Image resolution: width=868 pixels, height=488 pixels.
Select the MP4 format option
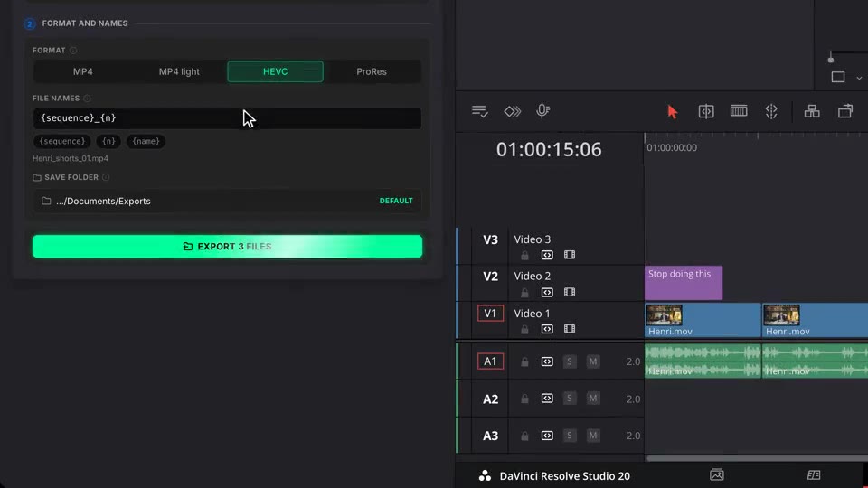(83, 72)
